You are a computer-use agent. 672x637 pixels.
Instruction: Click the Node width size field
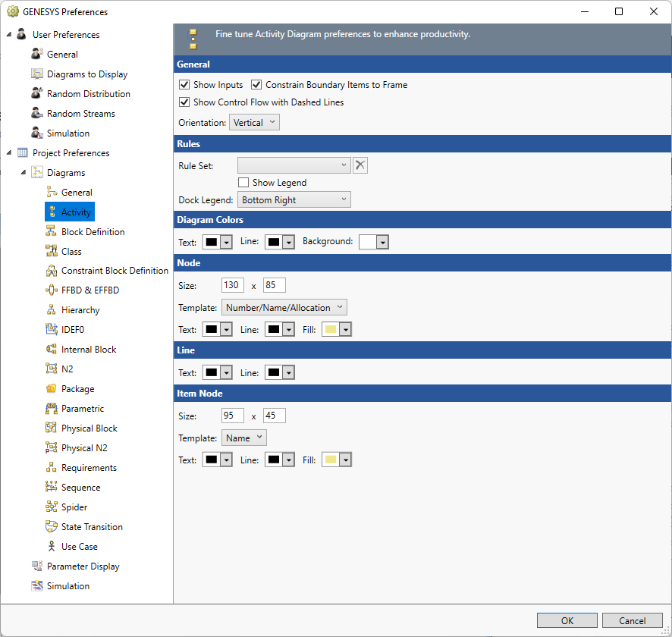pos(232,286)
